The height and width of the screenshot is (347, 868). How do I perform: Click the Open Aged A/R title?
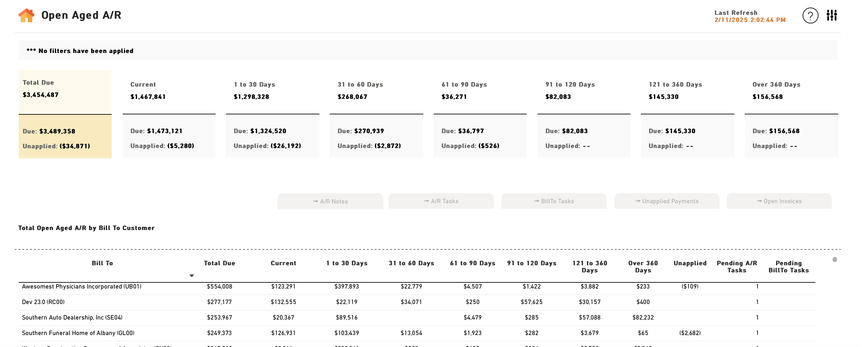tap(81, 15)
